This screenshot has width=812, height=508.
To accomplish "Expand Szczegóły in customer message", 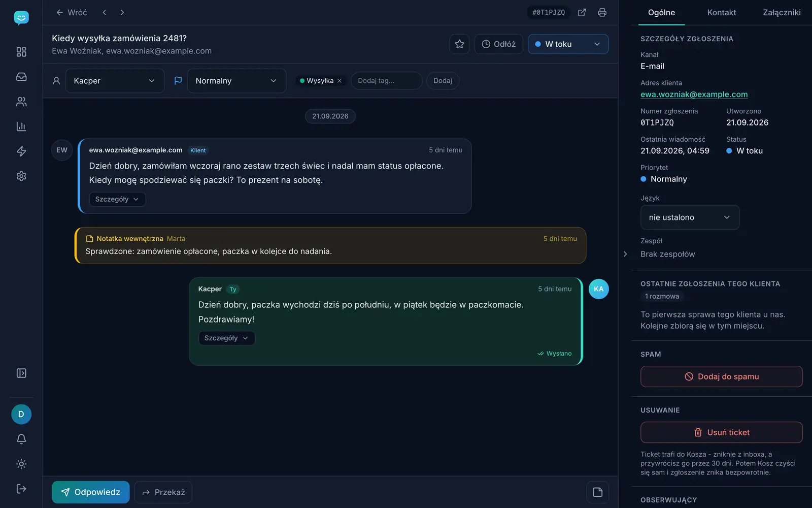I will click(x=117, y=199).
